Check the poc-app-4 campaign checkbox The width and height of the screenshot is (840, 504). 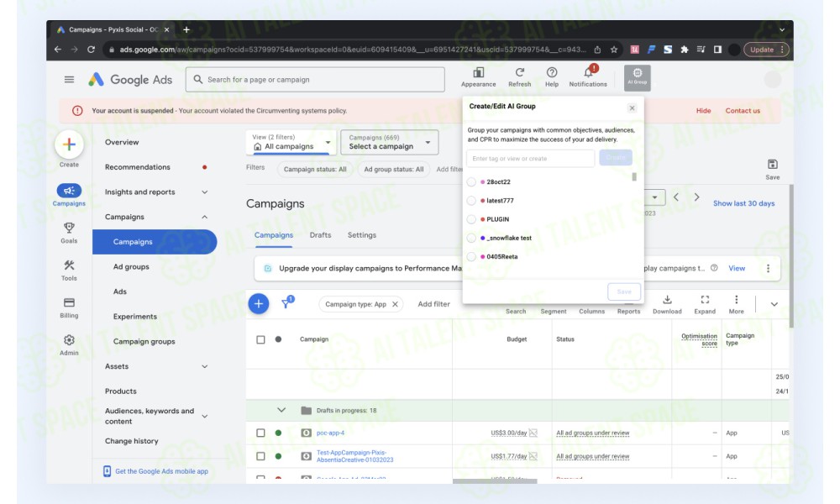click(261, 433)
